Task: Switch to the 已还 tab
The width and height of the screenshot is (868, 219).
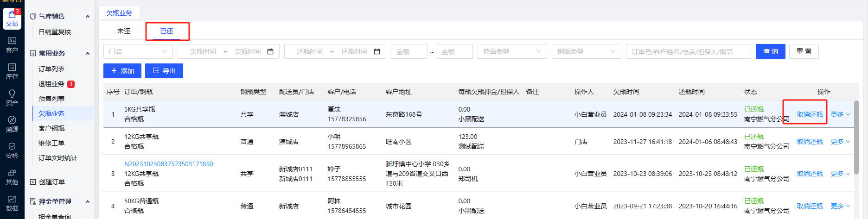Action: [x=166, y=31]
